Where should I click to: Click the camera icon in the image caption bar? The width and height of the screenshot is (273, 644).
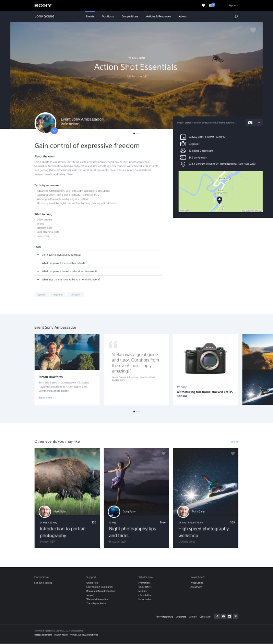pos(250,123)
